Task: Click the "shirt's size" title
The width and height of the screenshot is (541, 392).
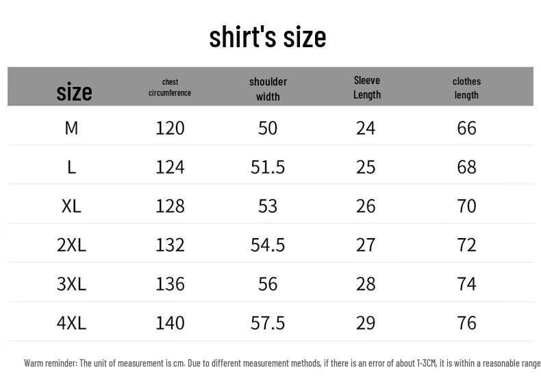Action: [x=267, y=37]
